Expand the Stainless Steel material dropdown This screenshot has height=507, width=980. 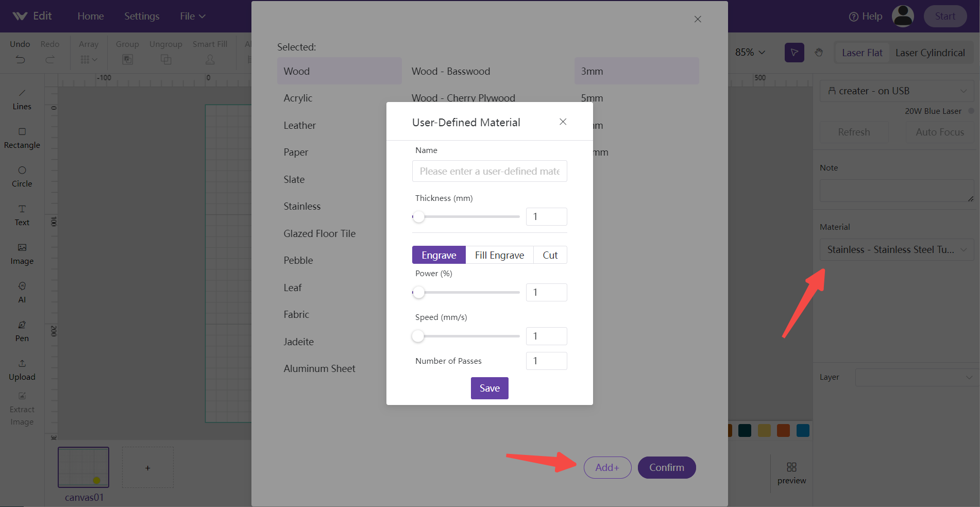point(897,249)
